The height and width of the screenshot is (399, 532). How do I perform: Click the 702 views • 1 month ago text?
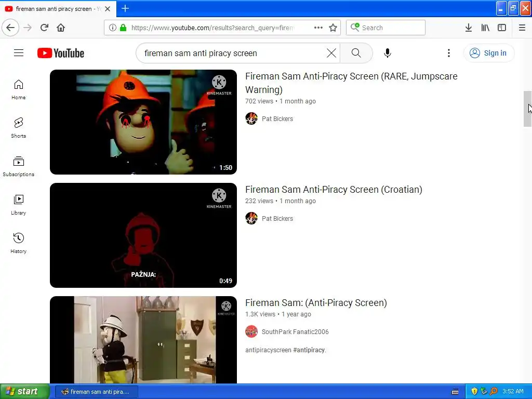[280, 101]
